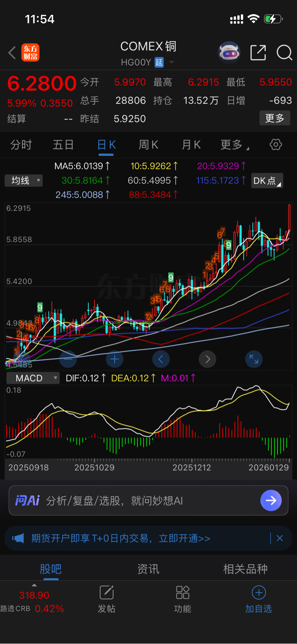Tap the 日增 -693 value
Viewport: 297px width, 644px height.
tap(280, 101)
